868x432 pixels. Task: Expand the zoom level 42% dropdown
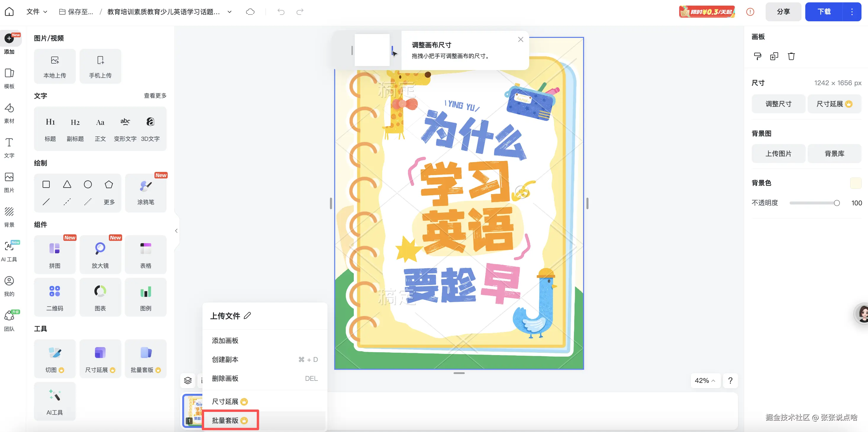705,381
